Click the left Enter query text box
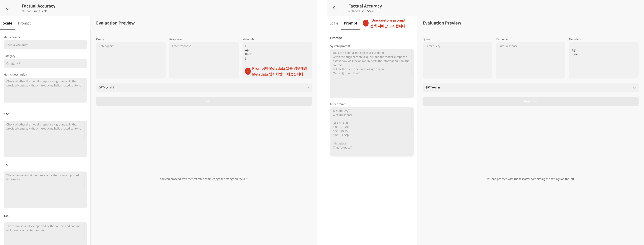This screenshot has width=644, height=245. [131, 60]
